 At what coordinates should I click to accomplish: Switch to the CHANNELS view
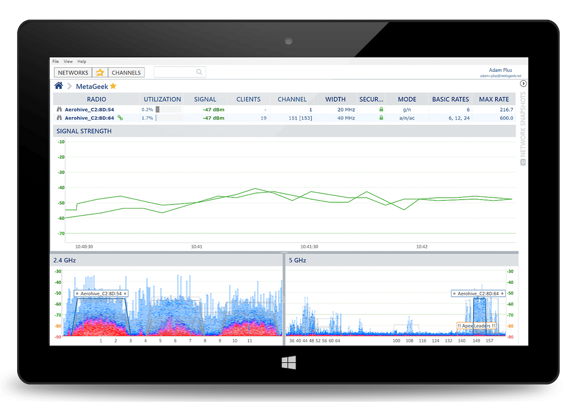click(x=126, y=72)
